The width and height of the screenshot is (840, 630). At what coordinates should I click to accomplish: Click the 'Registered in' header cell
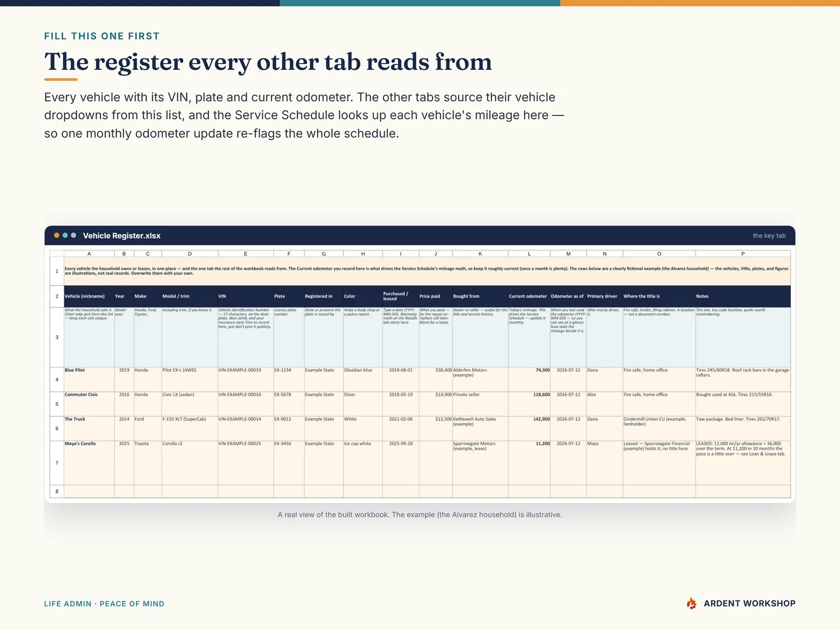point(324,296)
